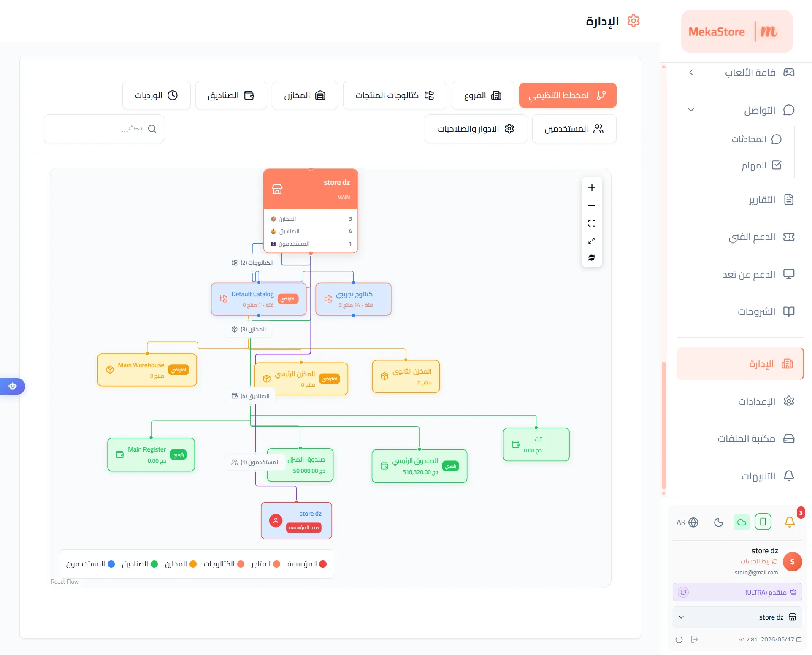Switch to الفروع tab
The height and width of the screenshot is (655, 812).
(x=483, y=95)
